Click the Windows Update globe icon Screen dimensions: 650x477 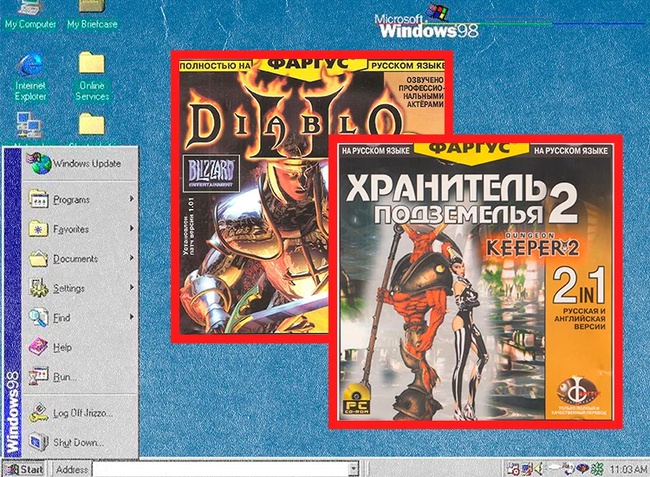39,163
